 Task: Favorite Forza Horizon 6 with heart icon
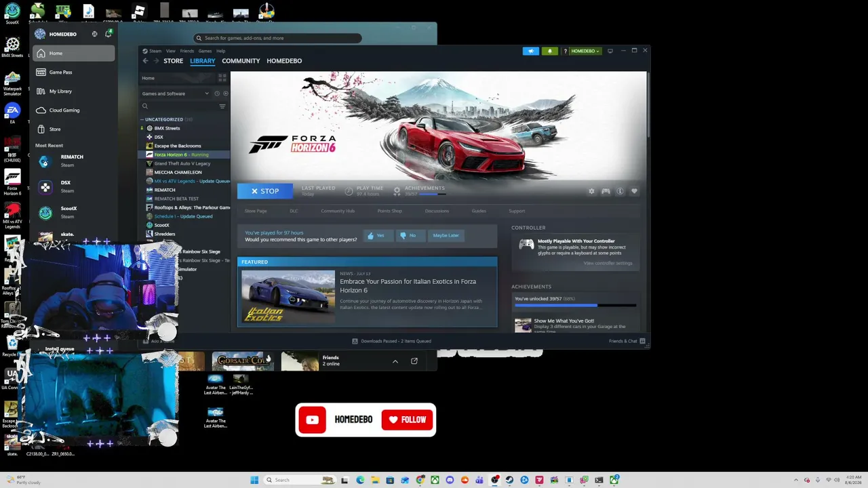click(x=634, y=191)
